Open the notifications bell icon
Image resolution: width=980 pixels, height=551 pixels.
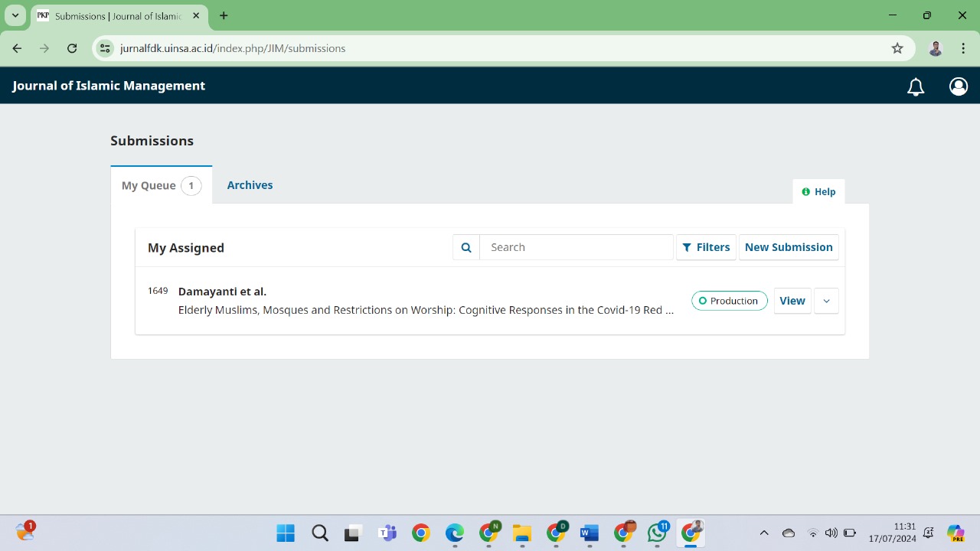[916, 86]
